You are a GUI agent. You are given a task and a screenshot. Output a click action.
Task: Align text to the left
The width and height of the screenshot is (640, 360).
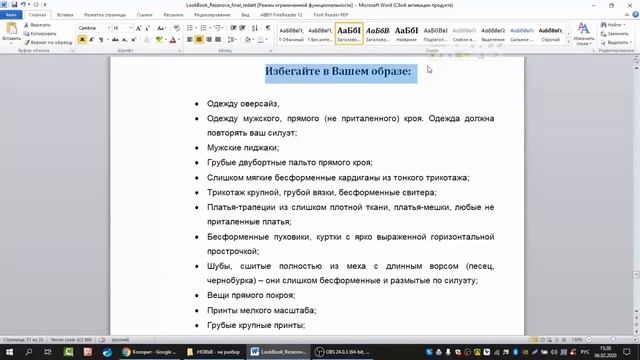coord(190,40)
